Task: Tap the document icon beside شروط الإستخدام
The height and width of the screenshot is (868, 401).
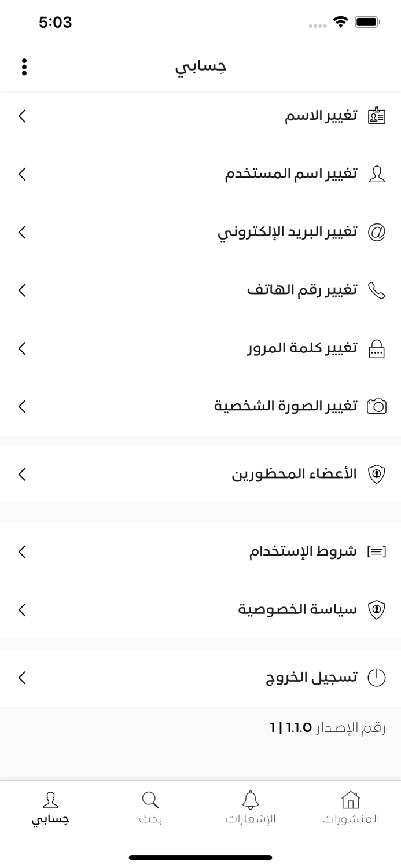Action: pos(377,551)
